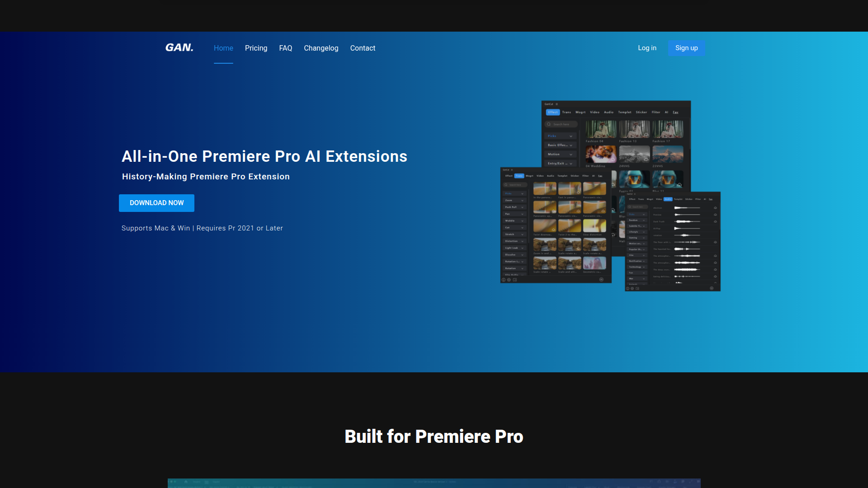View the Changelog page
868x488 pixels.
pyautogui.click(x=321, y=48)
